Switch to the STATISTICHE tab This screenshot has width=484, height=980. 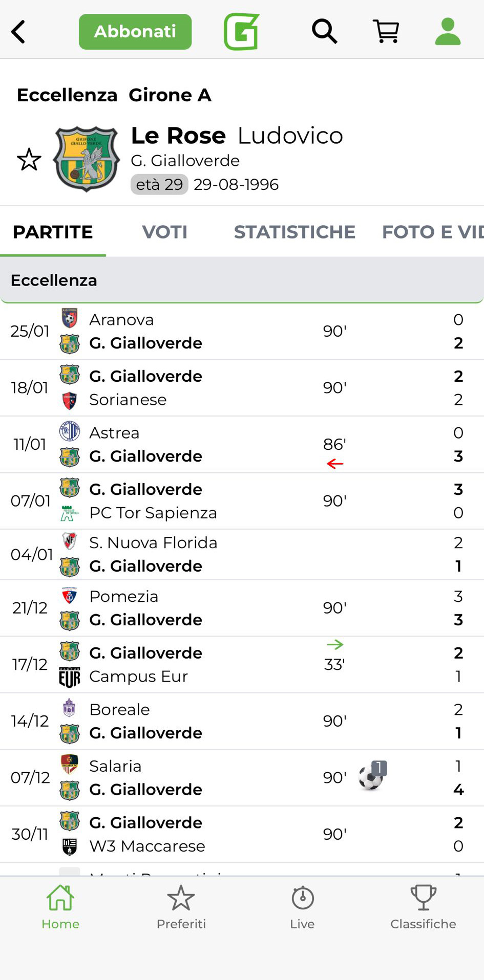[x=294, y=232]
